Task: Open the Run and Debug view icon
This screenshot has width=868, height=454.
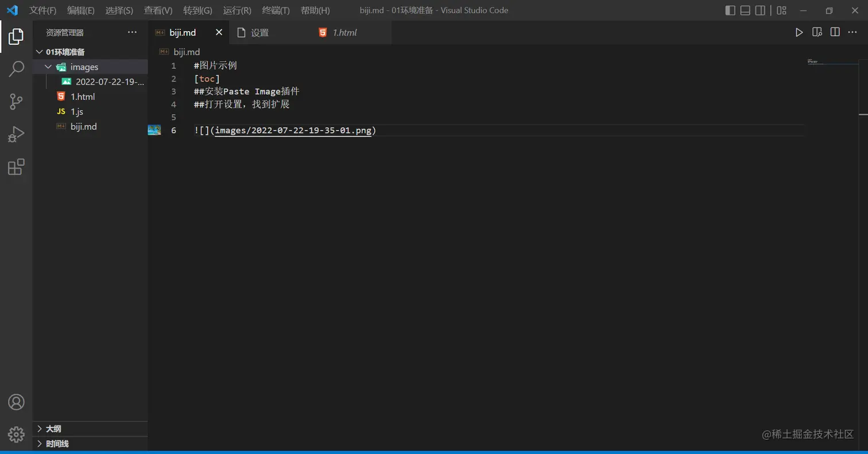Action: [16, 135]
